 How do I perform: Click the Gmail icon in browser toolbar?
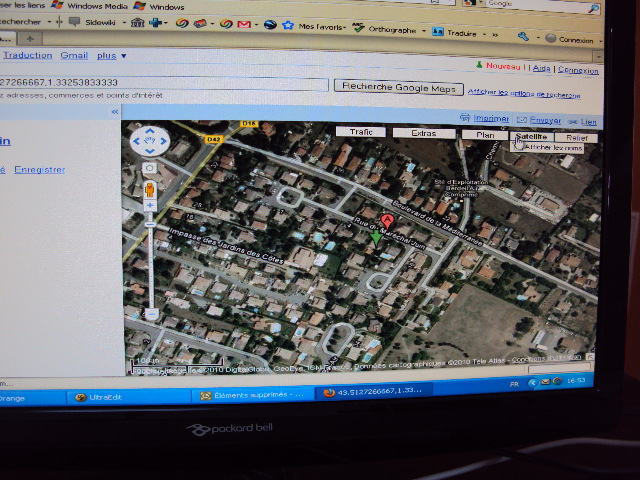(x=243, y=24)
